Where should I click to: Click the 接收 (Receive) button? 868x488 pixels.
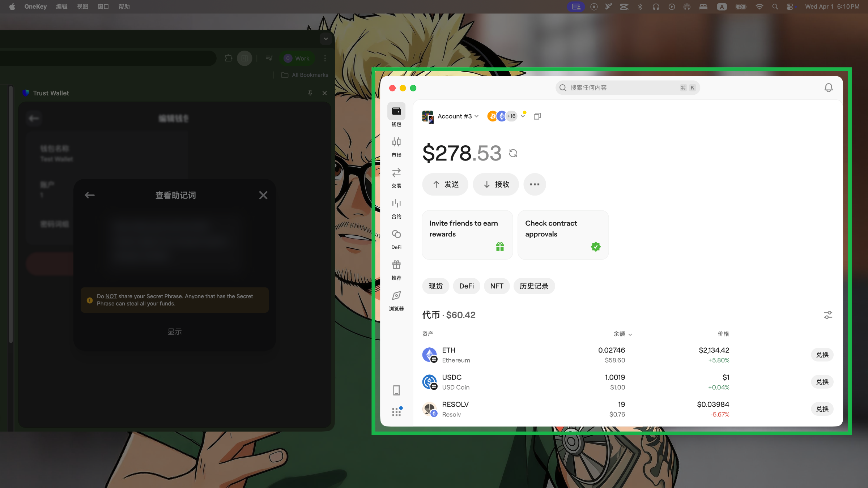click(x=496, y=184)
